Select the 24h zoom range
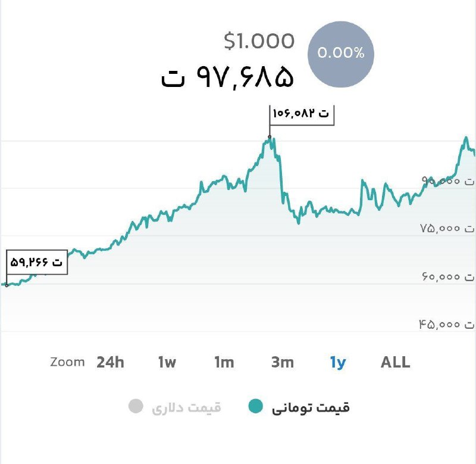 point(110,362)
